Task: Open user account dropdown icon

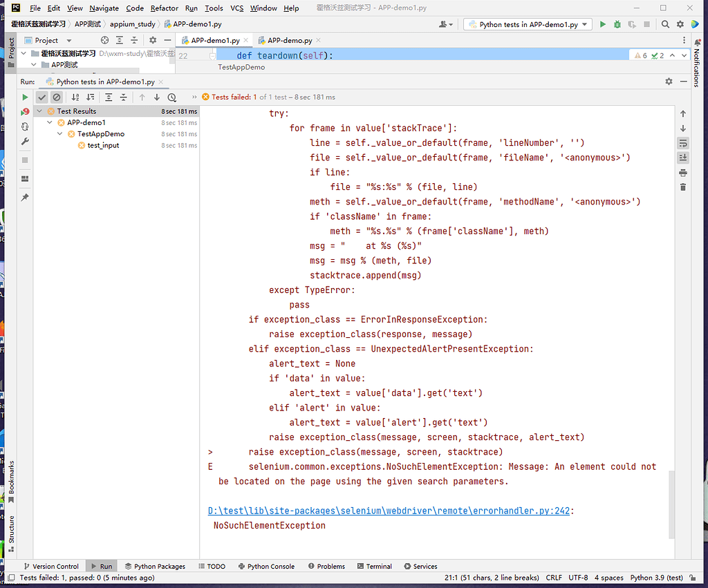Action: click(446, 24)
